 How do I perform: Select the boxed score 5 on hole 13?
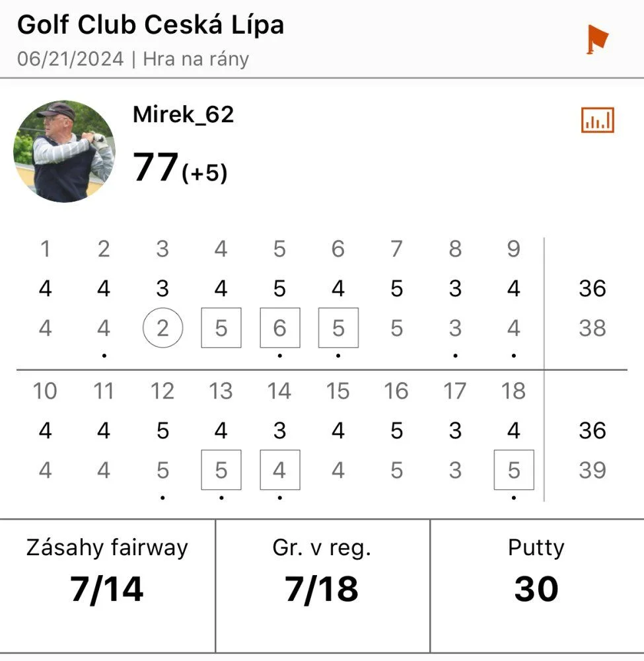click(221, 469)
